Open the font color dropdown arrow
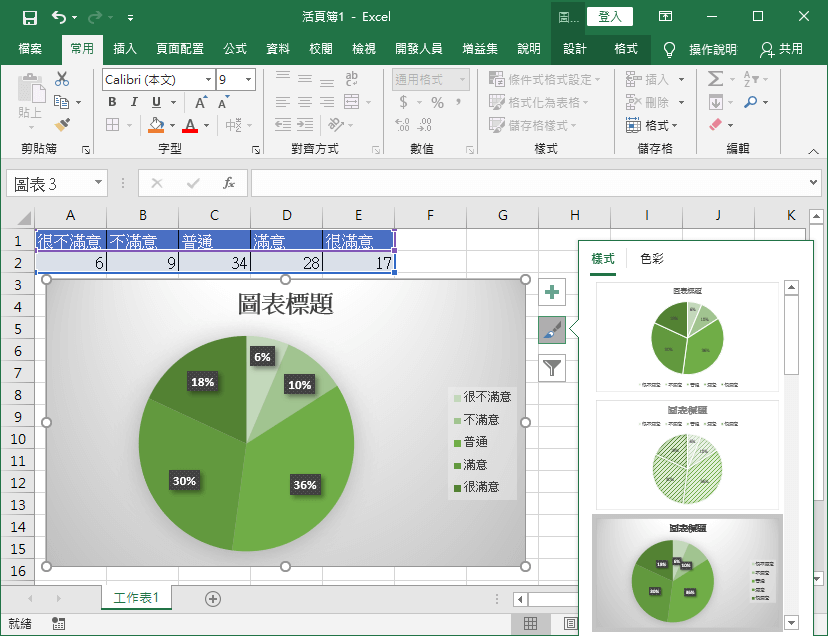This screenshot has width=828, height=636. (x=206, y=126)
